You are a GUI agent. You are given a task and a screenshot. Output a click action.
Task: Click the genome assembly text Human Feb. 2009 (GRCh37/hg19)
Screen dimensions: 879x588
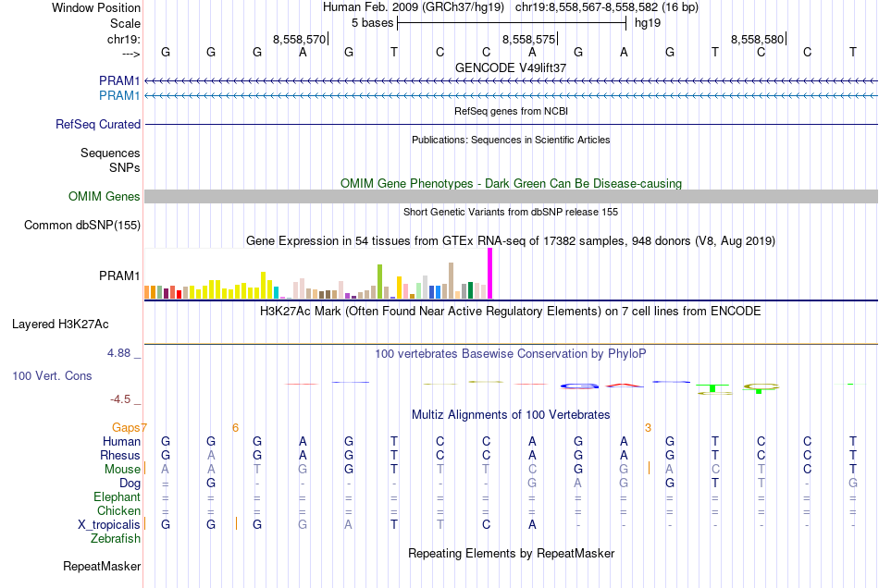click(414, 7)
